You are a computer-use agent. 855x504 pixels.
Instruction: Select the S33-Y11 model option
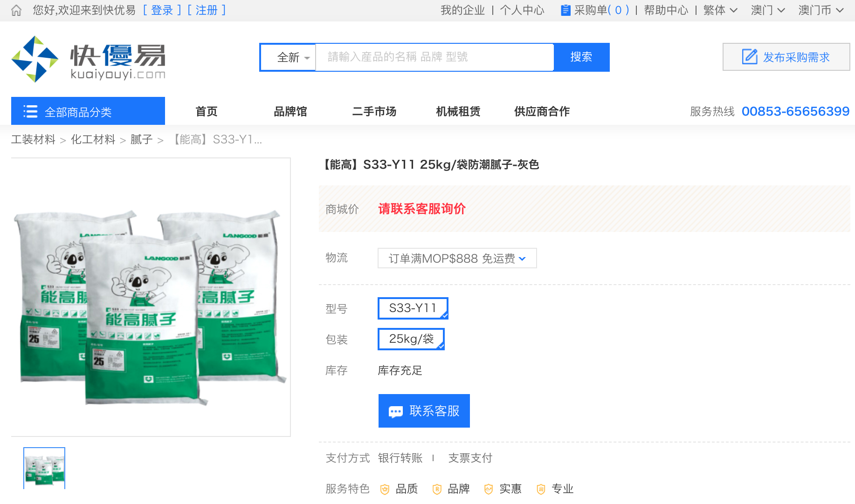[412, 308]
